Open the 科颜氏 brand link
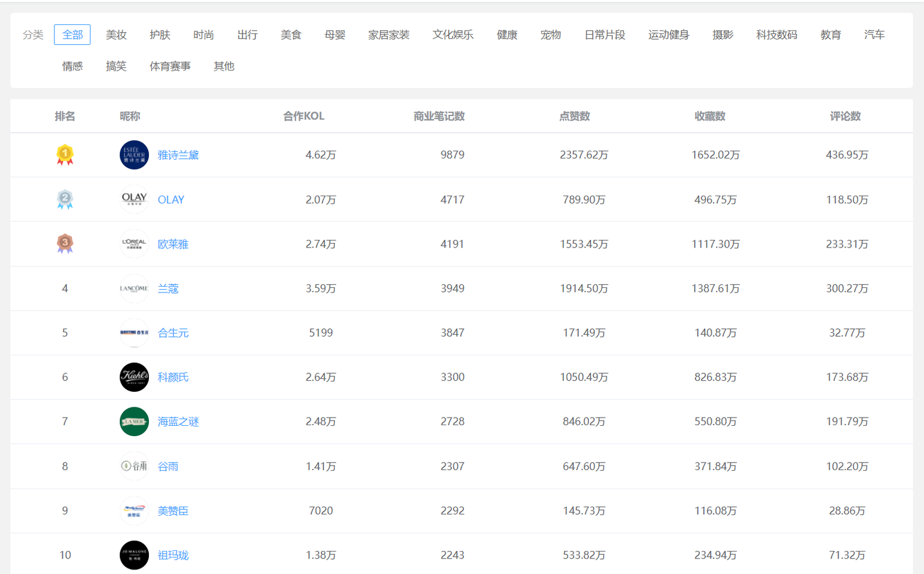 173,377
